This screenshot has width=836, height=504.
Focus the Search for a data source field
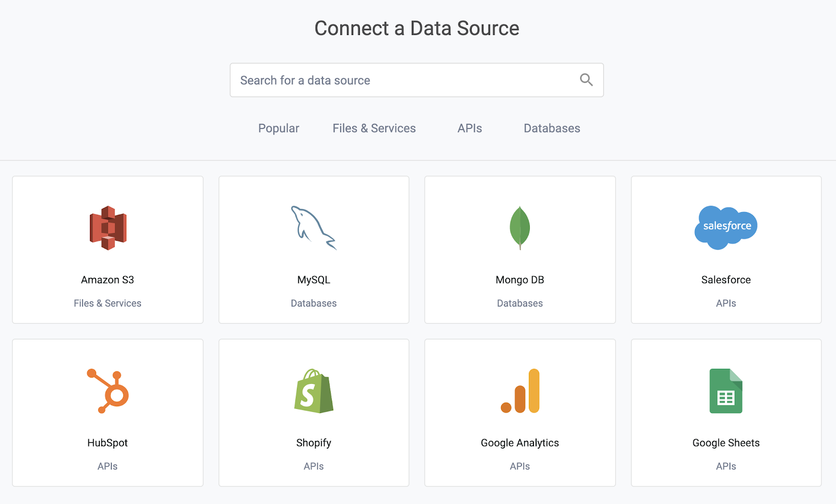pos(402,80)
